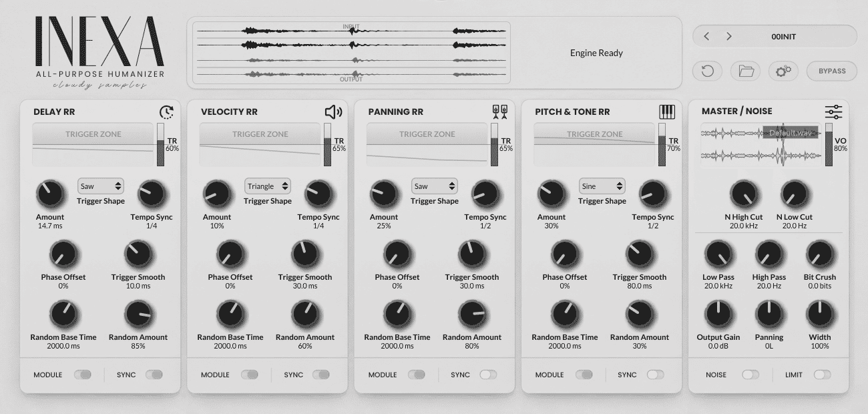
Task: Click the Output Gain knob
Action: [x=718, y=314]
